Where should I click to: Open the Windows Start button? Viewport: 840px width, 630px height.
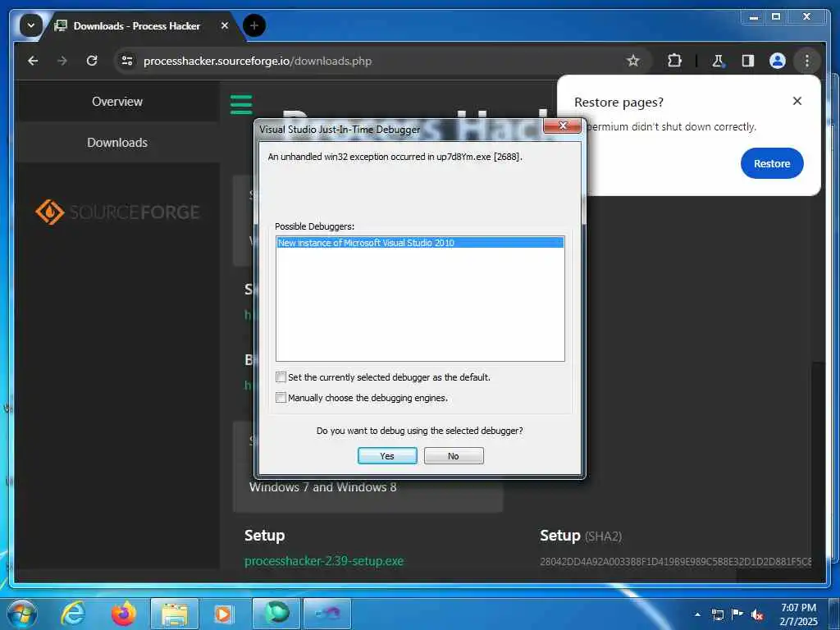22,614
